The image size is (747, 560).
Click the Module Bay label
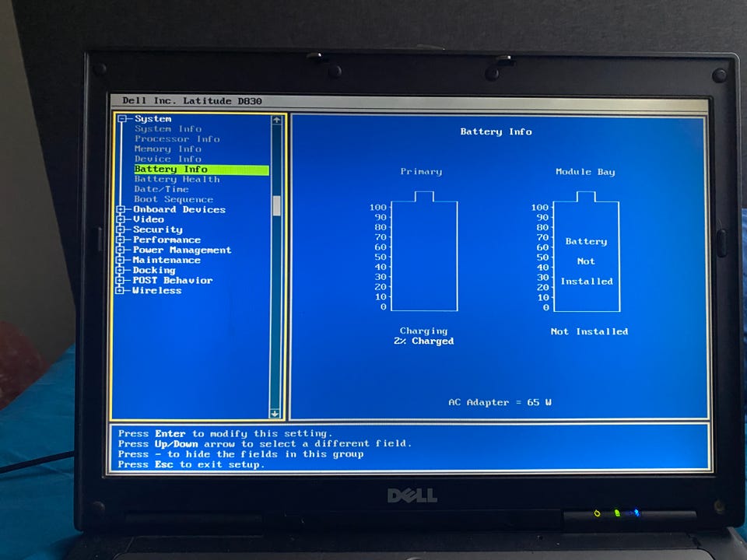(x=585, y=171)
